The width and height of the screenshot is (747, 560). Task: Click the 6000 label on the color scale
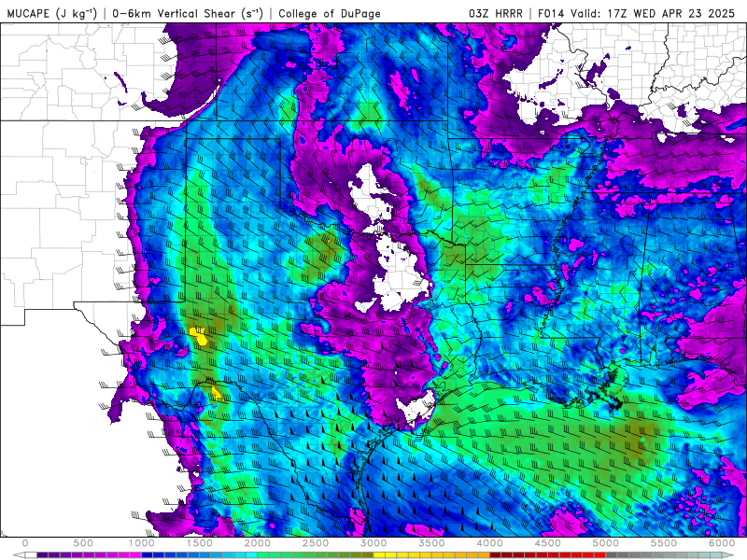click(722, 543)
